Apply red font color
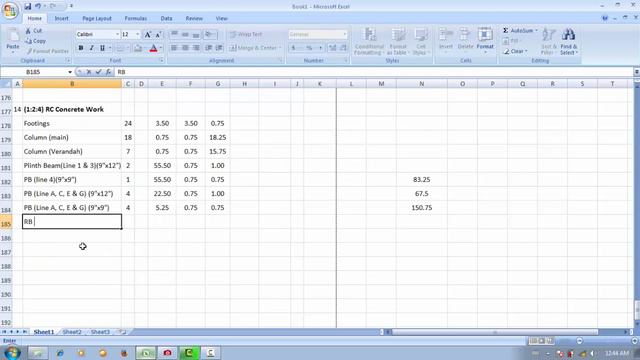This screenshot has width=640, height=360. 153,48
